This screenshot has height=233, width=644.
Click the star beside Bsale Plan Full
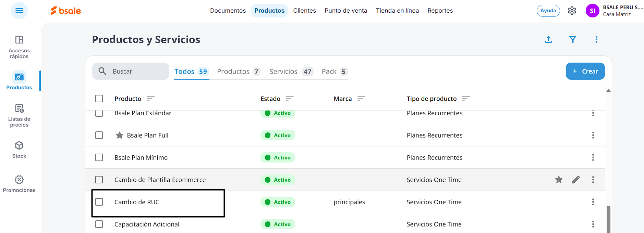tap(120, 135)
